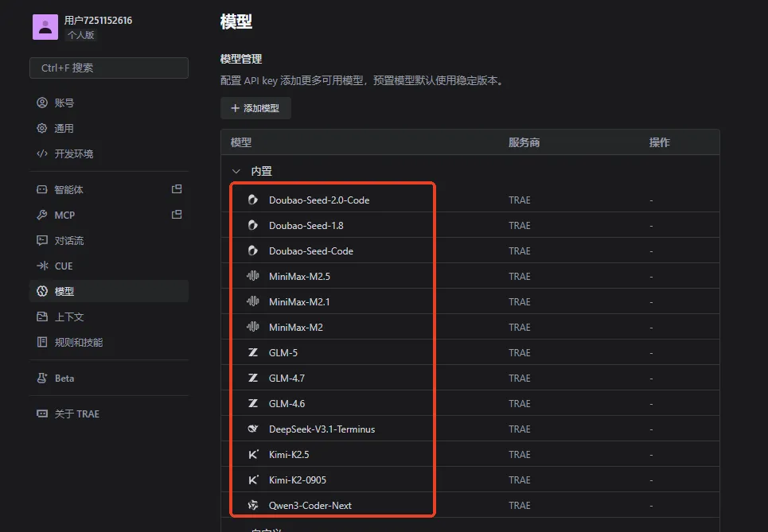Click the purple user avatar icon
This screenshot has width=768, height=532.
click(45, 27)
